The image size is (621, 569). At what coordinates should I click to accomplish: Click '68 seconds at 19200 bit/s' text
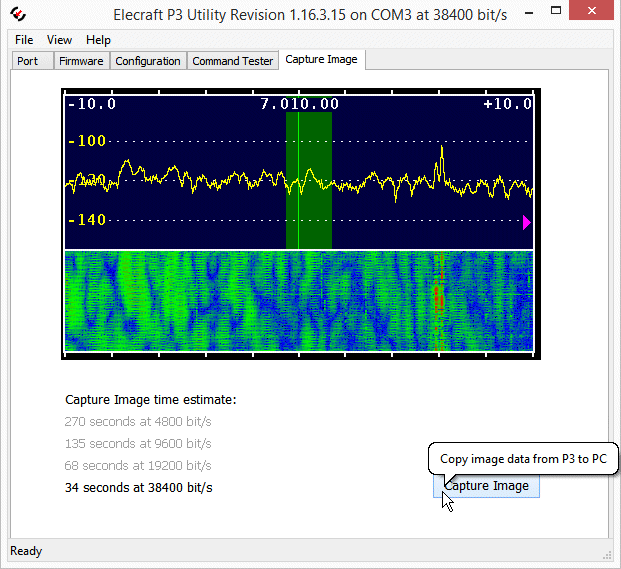tap(138, 466)
